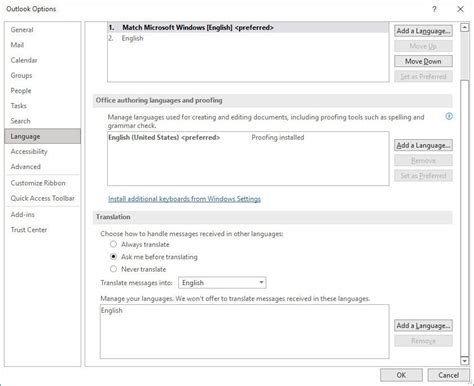Click the scrollbar up arrow
The image size is (474, 386).
(x=464, y=27)
